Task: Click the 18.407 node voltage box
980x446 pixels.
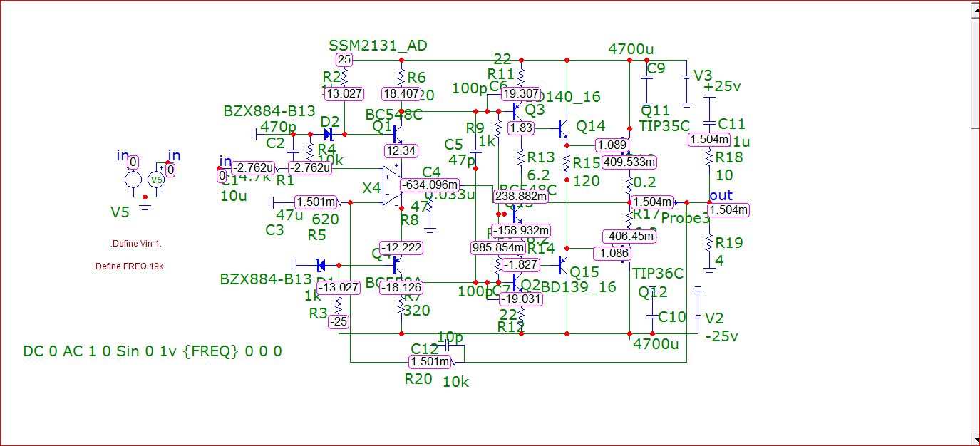Action: tap(401, 93)
